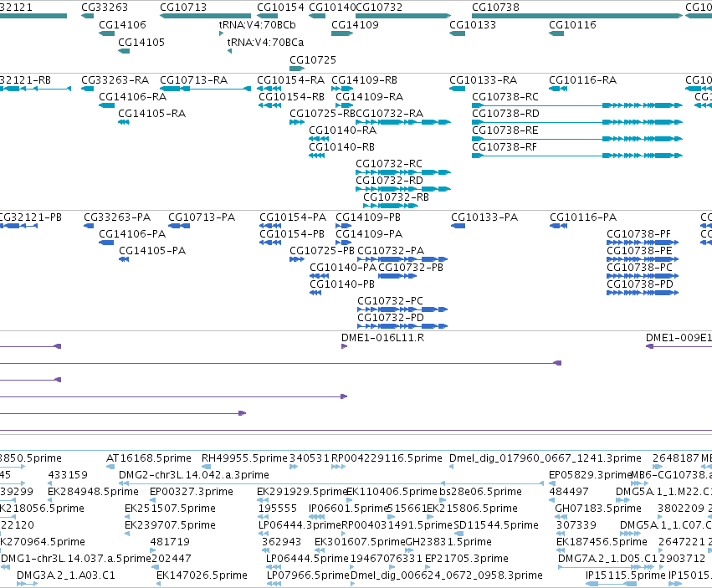Viewport: 712px width, 588px height.
Task: Click protein label CG33263-PA
Action: click(x=117, y=217)
